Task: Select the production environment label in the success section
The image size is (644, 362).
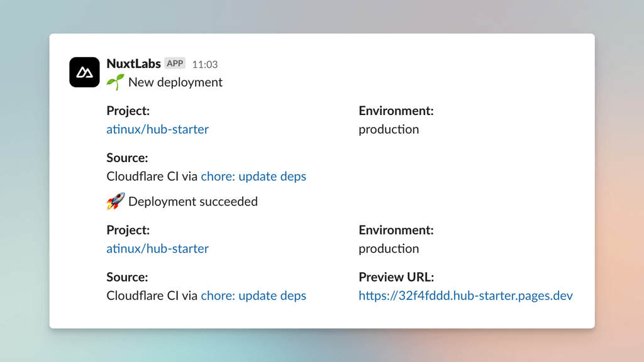Action: [x=389, y=249]
